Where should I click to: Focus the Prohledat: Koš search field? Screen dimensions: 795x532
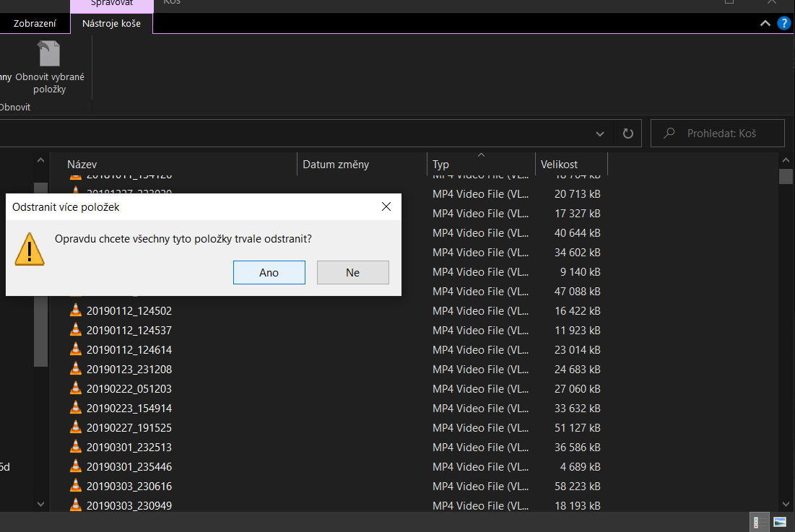click(718, 134)
